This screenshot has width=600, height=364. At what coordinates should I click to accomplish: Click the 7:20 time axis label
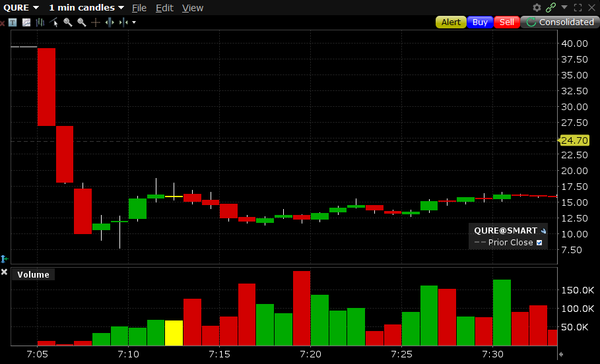point(310,354)
